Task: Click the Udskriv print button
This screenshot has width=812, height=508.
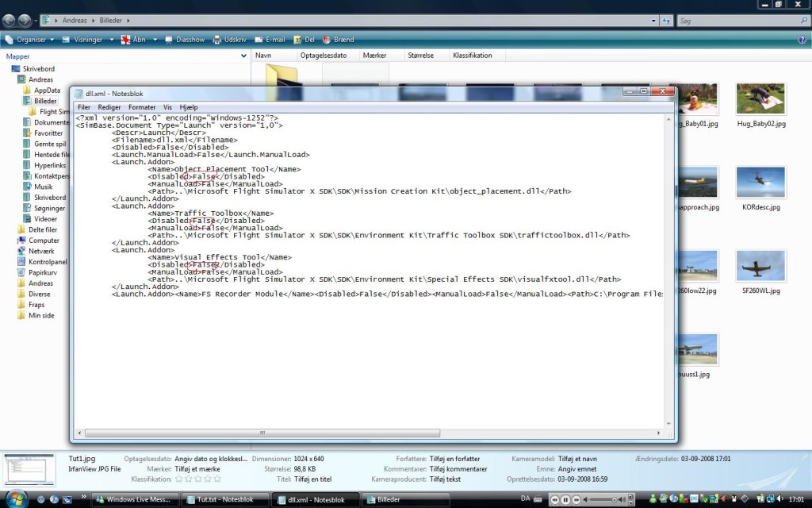Action: (x=230, y=40)
